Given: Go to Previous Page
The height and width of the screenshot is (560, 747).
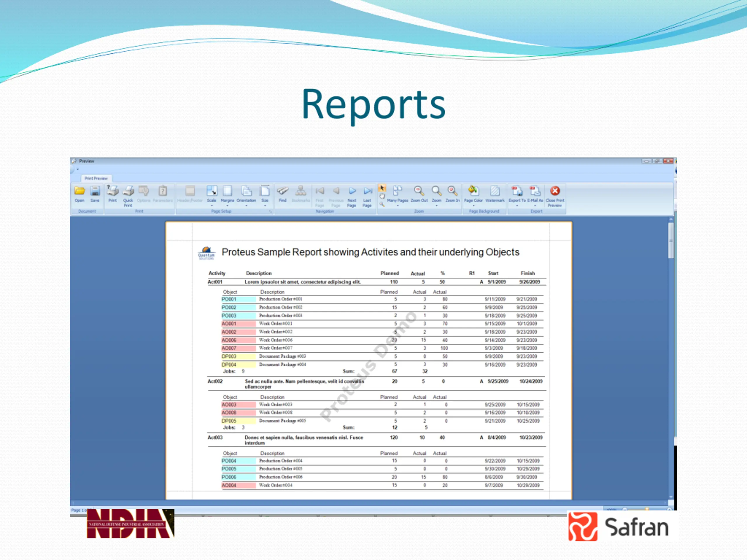Looking at the screenshot, I should click(x=336, y=196).
